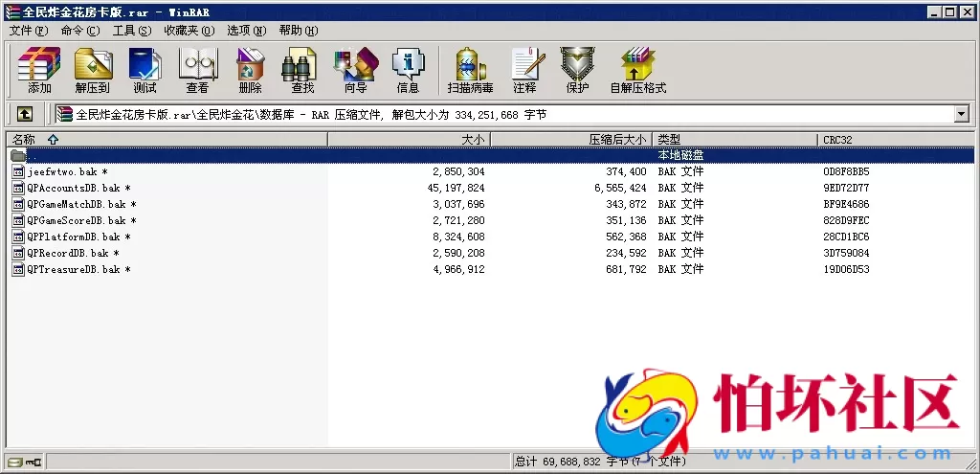Select the jeefwtwo.bak file entry

[x=62, y=172]
